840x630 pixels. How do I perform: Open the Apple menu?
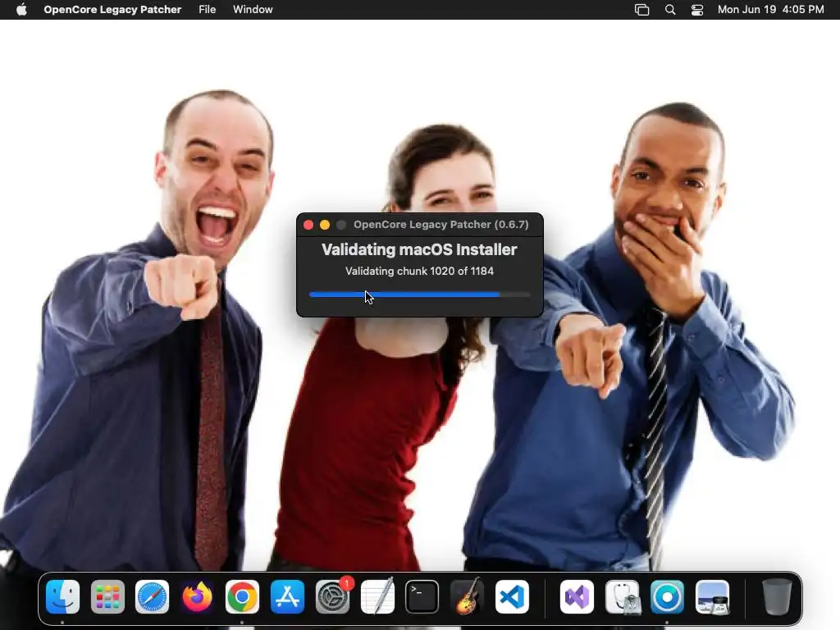[x=21, y=10]
